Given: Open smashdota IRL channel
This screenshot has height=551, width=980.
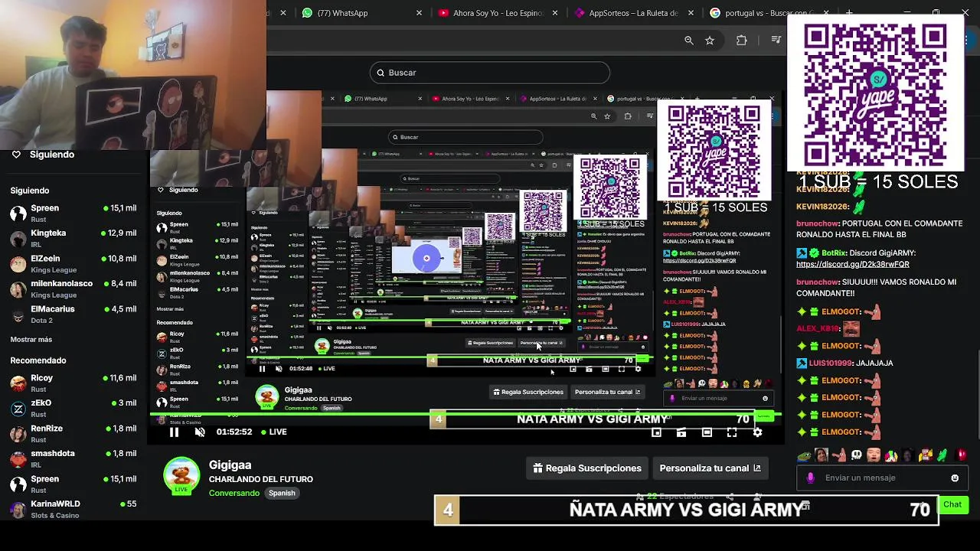Looking at the screenshot, I should 73,458.
